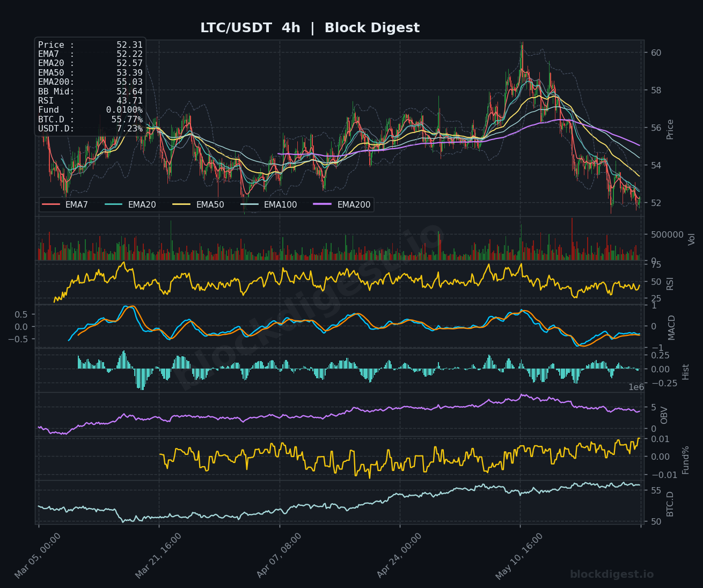Image resolution: width=703 pixels, height=588 pixels.
Task: Select the EMA20 legend entry
Action: click(130, 205)
